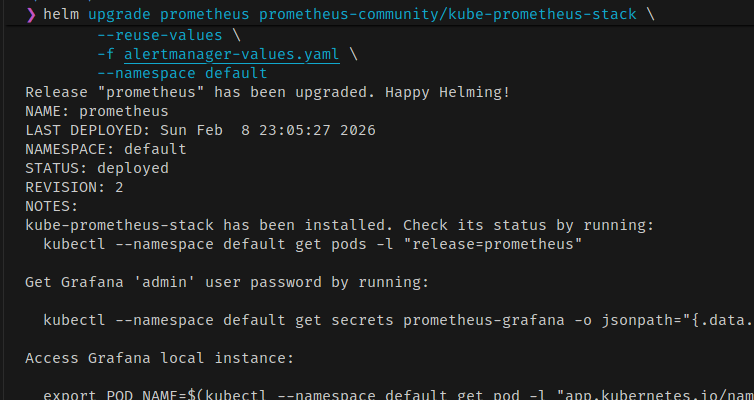The height and width of the screenshot is (400, 754).
Task: Click the kubectl get pods command line
Action: pos(313,244)
